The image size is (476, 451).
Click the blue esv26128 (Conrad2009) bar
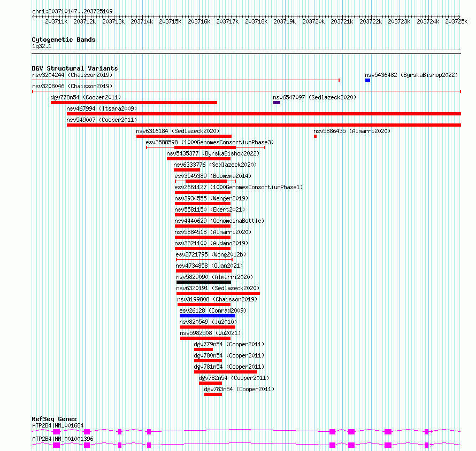(x=208, y=316)
